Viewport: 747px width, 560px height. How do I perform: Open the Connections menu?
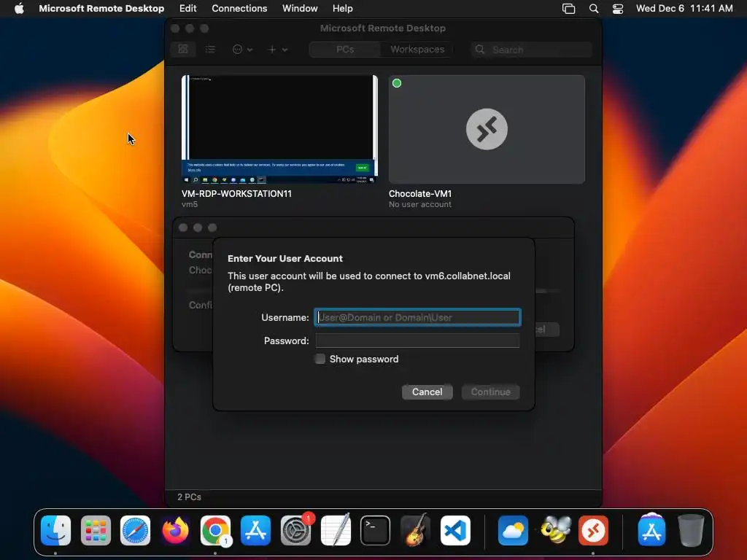tap(239, 8)
